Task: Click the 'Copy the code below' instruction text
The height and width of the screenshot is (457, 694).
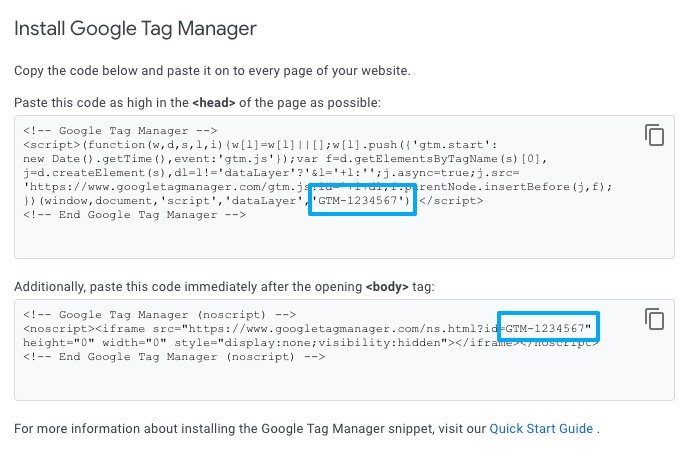Action: [x=212, y=72]
